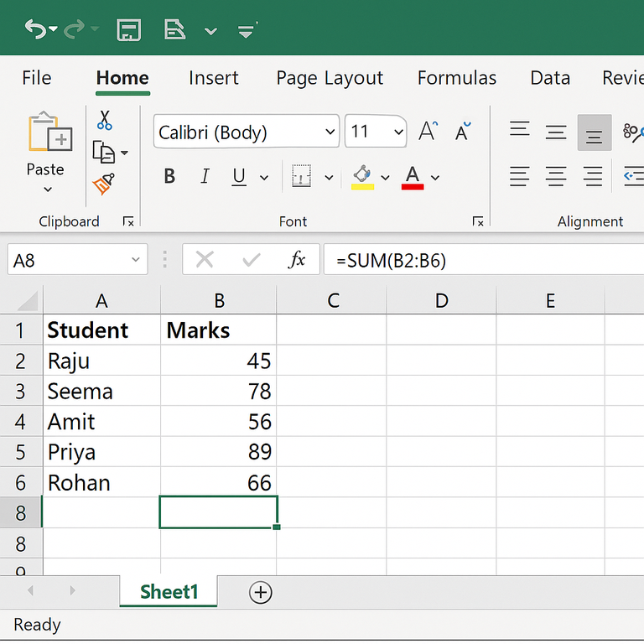
Task: Click the Marks header cell
Action: (219, 330)
